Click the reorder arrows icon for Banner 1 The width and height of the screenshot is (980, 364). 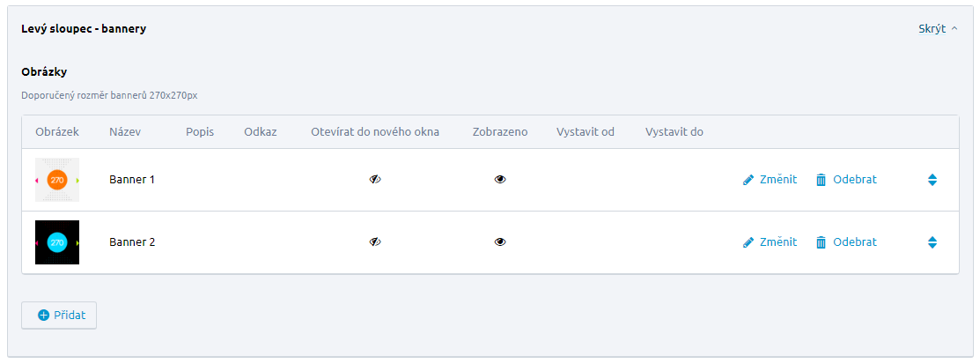pos(932,180)
